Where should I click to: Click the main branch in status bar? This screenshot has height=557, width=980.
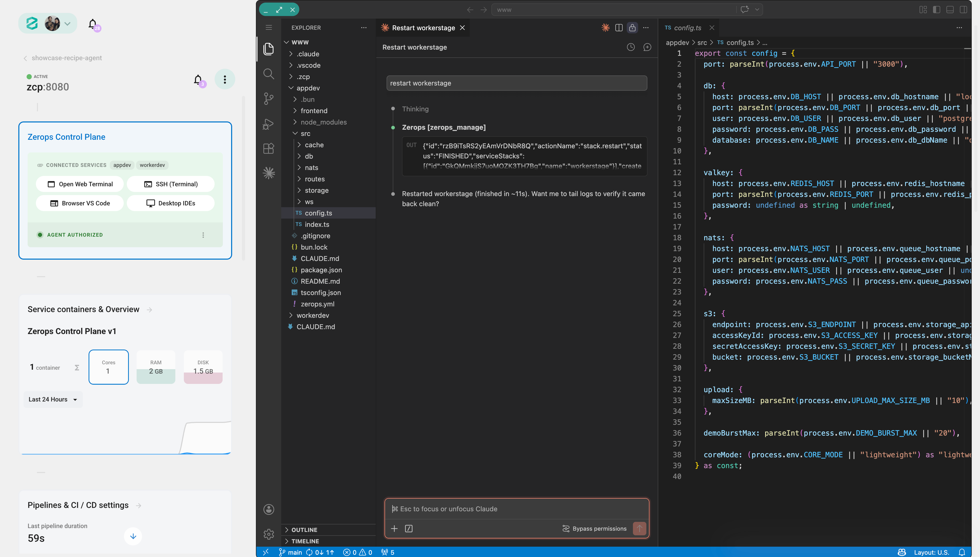tap(291, 552)
